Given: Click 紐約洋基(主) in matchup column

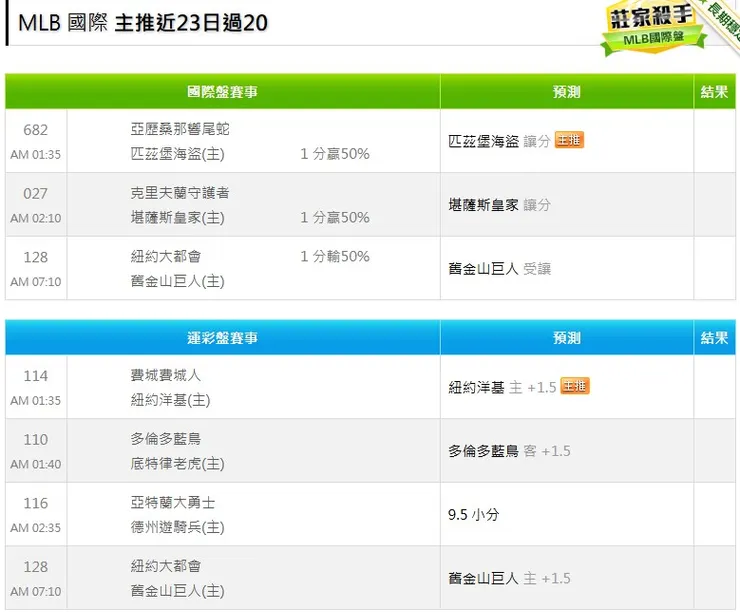Looking at the screenshot, I should coord(170,400).
